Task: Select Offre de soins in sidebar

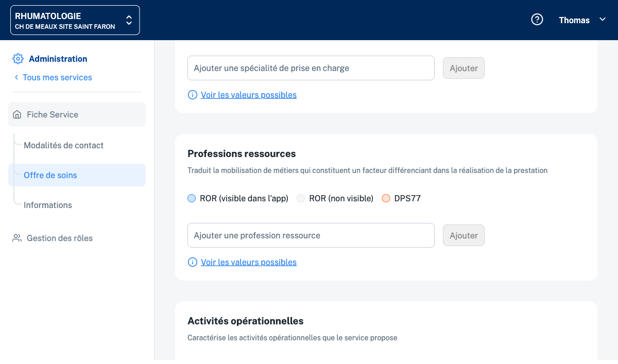Action: [50, 175]
